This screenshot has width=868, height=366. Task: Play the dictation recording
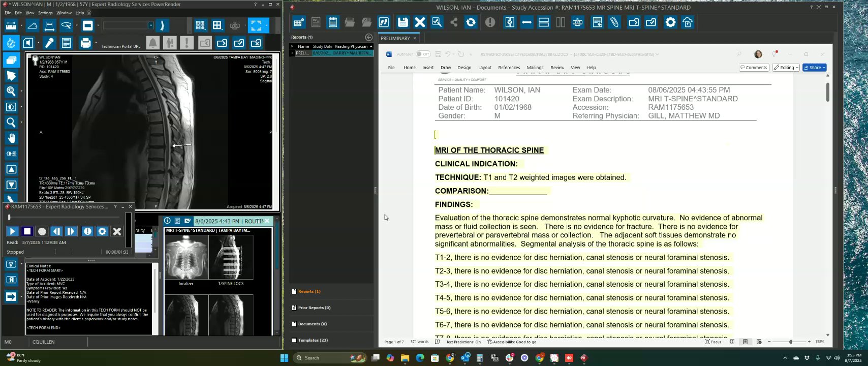[x=12, y=231]
